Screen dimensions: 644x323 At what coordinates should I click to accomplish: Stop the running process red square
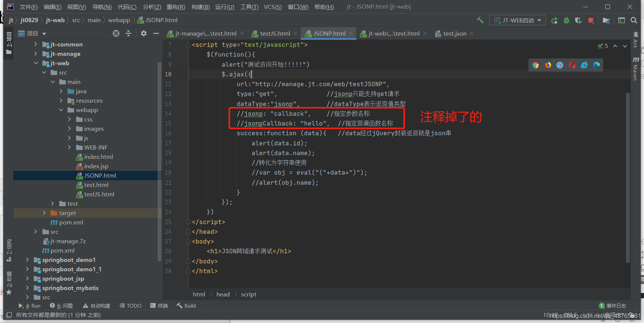point(591,20)
